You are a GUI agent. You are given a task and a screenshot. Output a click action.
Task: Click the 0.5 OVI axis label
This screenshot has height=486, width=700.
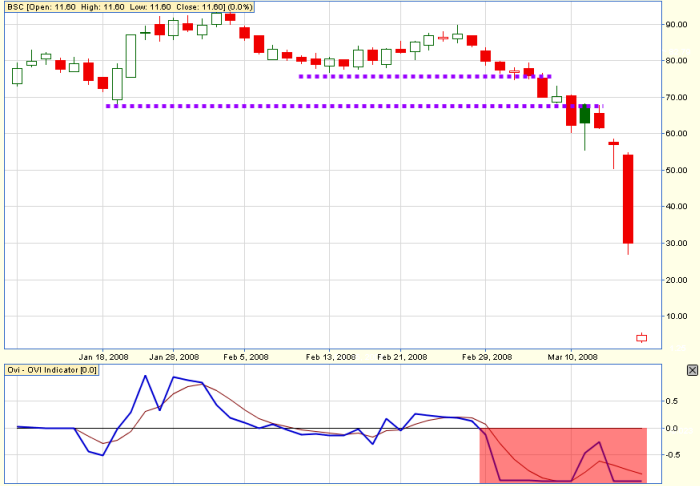672,401
